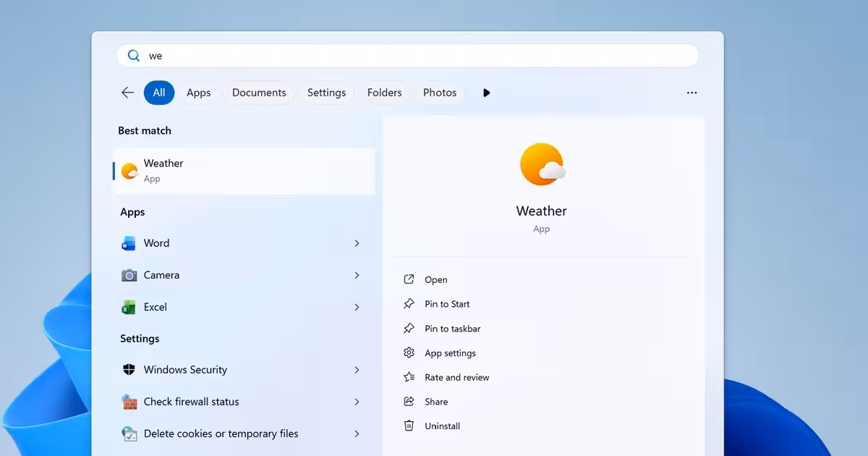This screenshot has width=868, height=456.
Task: Click the firewall brick wall icon
Action: coord(129,402)
